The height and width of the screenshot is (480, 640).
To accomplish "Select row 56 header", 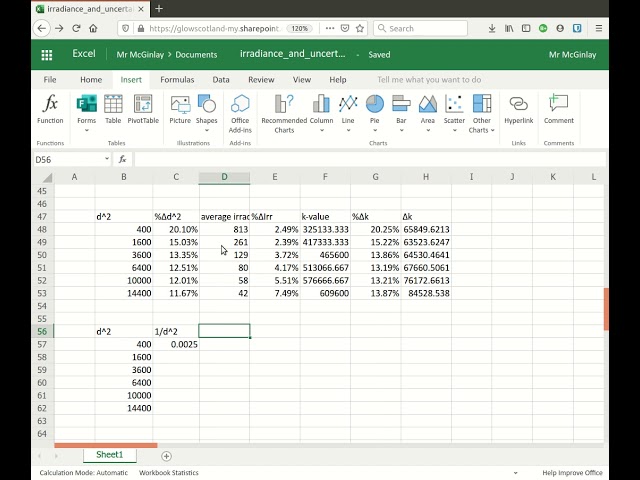I will 42,331.
